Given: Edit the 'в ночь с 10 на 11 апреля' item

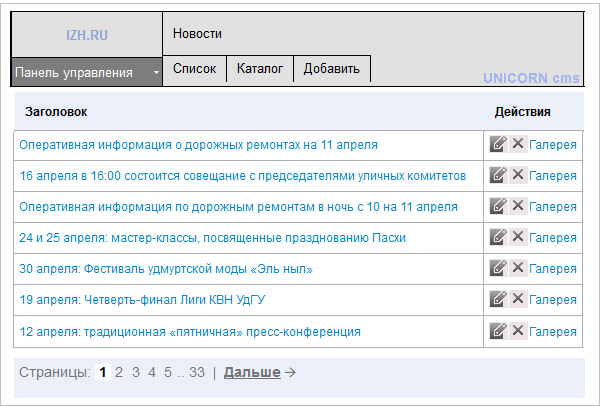Looking at the screenshot, I should pyautogui.click(x=498, y=206).
